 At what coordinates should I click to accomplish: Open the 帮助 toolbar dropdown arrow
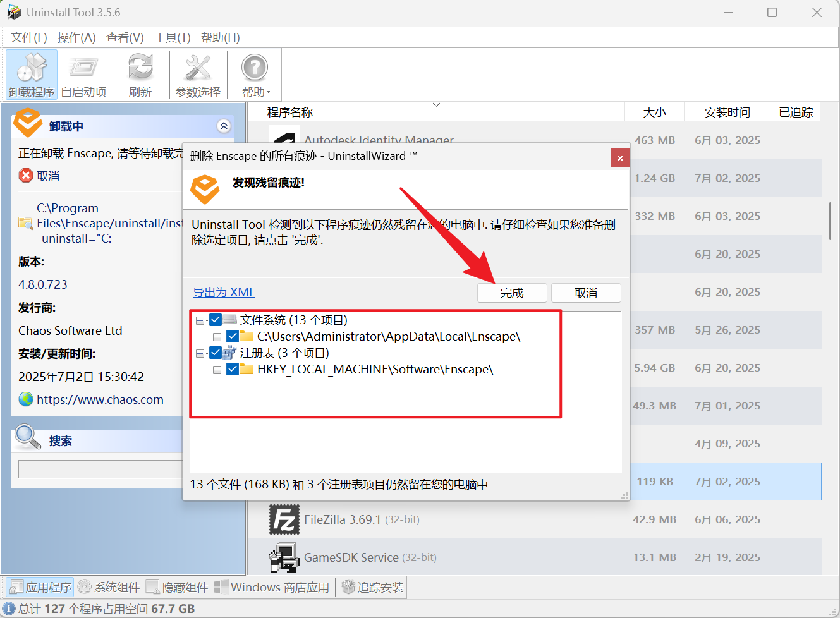[268, 92]
